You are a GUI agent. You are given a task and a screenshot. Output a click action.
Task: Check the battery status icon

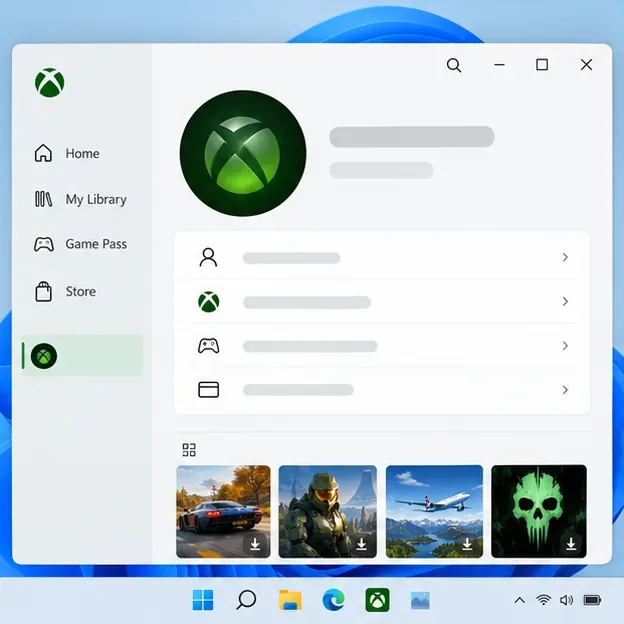pos(592,600)
